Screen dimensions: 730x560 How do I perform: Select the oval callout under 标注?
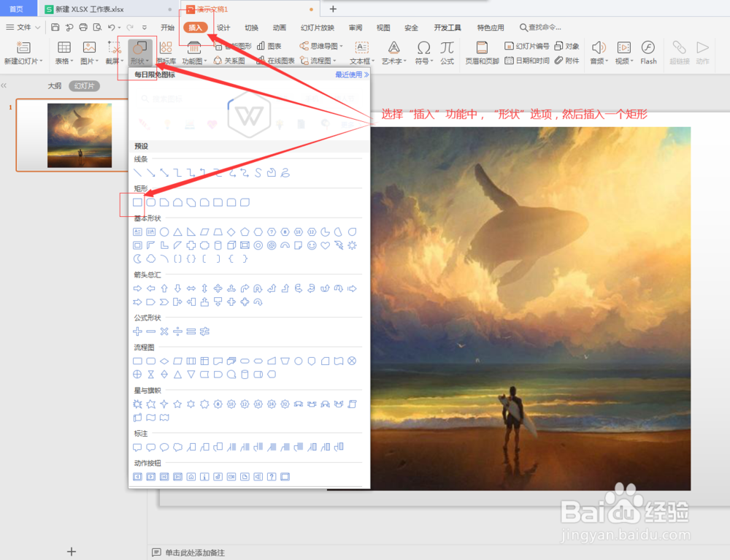(x=164, y=447)
